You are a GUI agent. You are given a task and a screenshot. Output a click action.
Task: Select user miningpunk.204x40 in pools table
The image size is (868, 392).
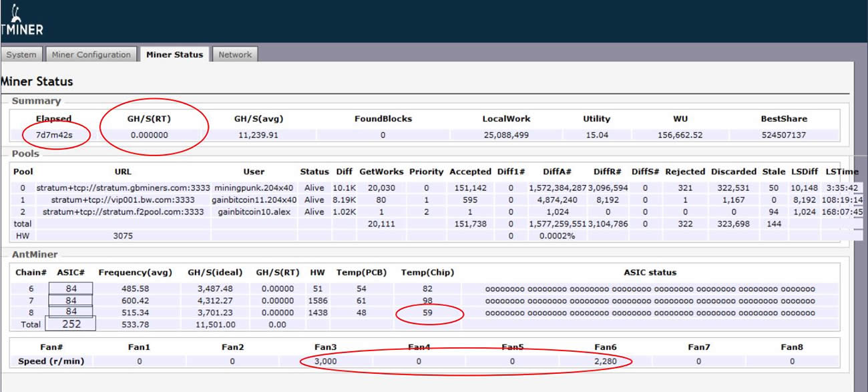tap(254, 188)
